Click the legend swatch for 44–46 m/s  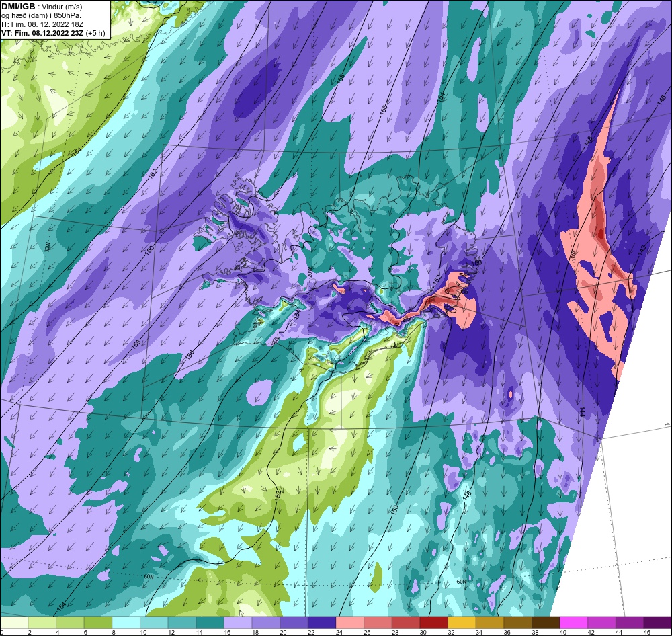click(630, 622)
